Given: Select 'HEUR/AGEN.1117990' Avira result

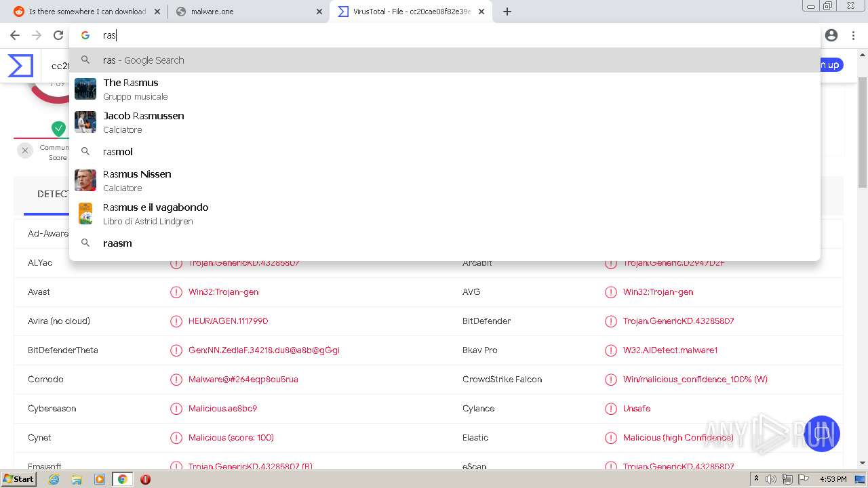Looking at the screenshot, I should pos(228,321).
